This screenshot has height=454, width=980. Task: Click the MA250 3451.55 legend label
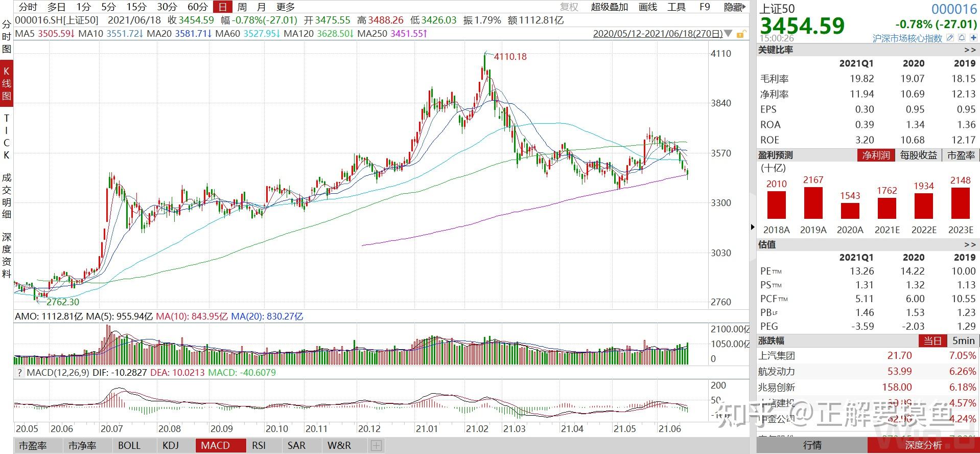point(392,34)
